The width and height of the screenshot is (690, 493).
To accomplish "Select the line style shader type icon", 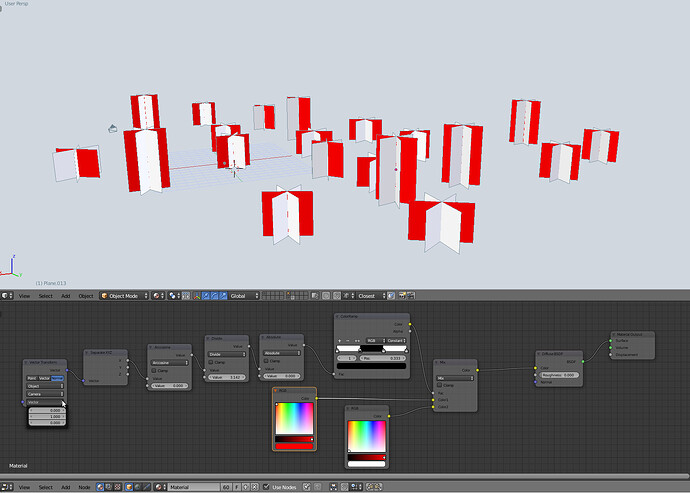I will coord(147,487).
